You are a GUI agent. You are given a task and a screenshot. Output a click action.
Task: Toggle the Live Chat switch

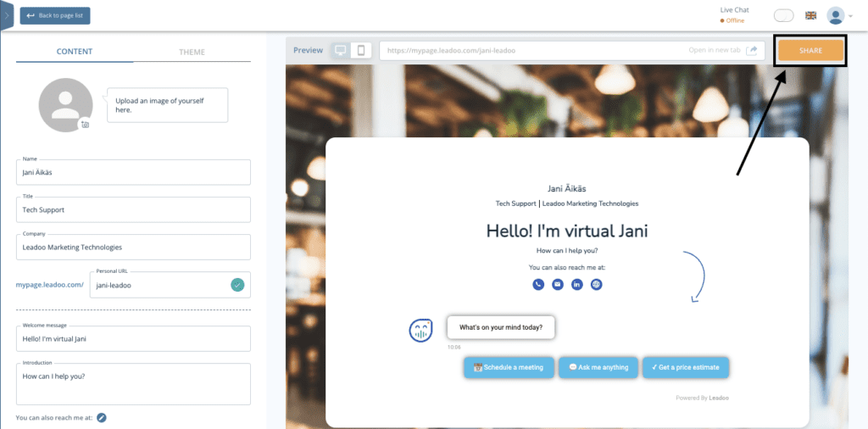click(x=784, y=15)
